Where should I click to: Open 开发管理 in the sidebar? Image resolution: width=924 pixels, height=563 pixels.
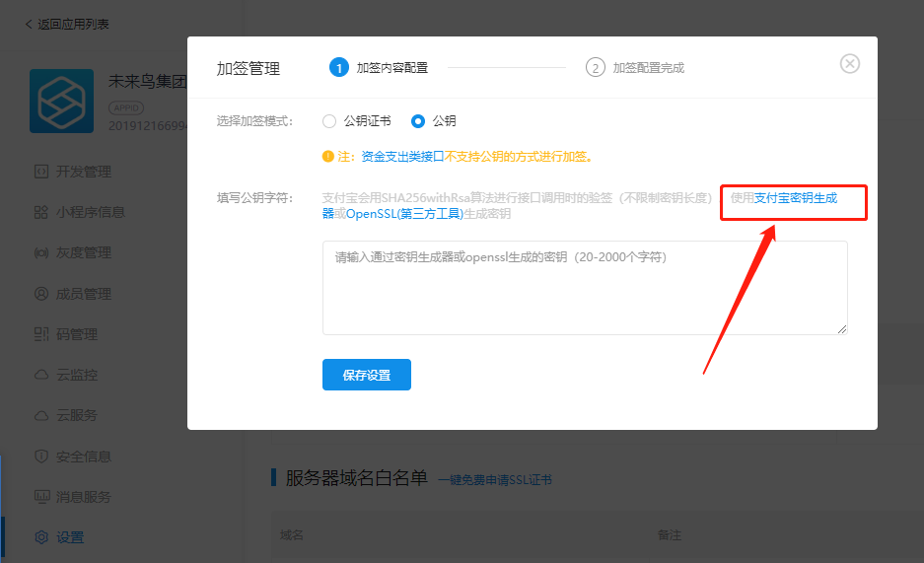(83, 172)
